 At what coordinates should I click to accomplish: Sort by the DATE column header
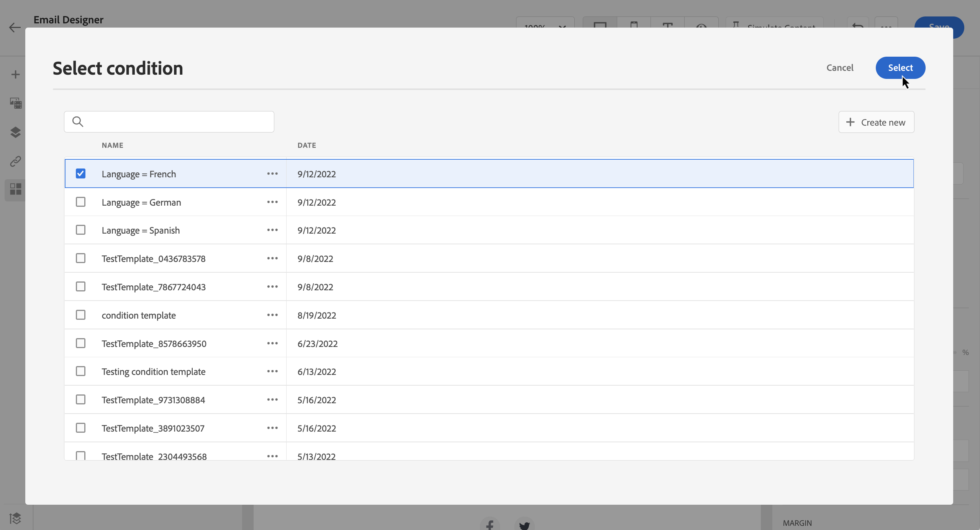coord(306,145)
